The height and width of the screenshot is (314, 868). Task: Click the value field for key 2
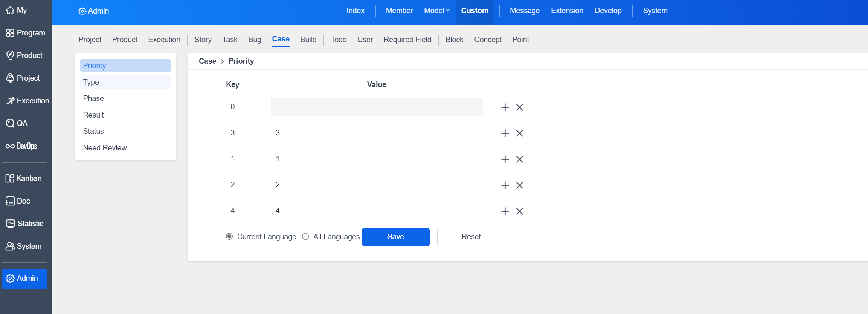[377, 185]
